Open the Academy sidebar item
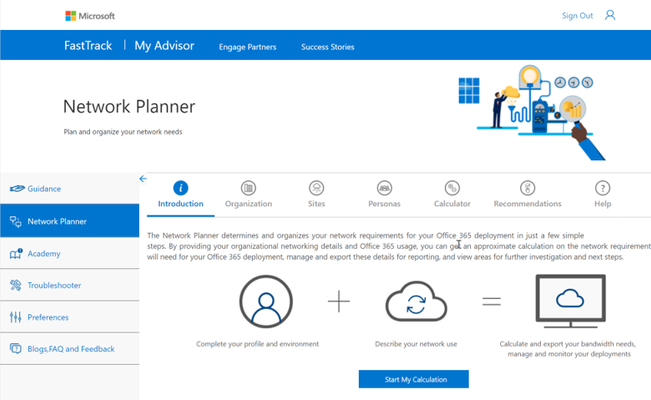This screenshot has width=651, height=400. (70, 253)
